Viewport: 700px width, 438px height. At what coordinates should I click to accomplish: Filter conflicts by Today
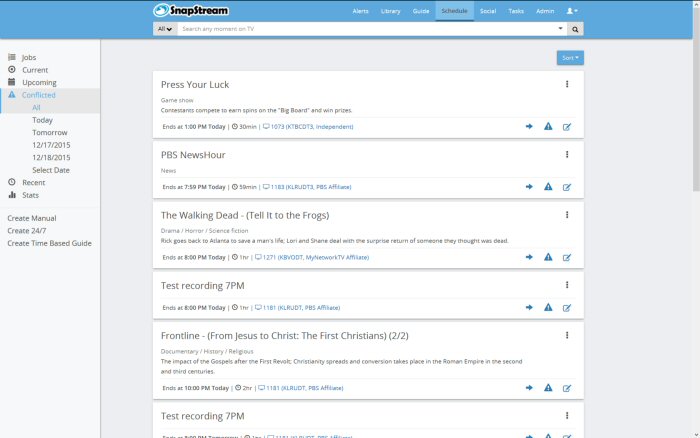click(42, 120)
